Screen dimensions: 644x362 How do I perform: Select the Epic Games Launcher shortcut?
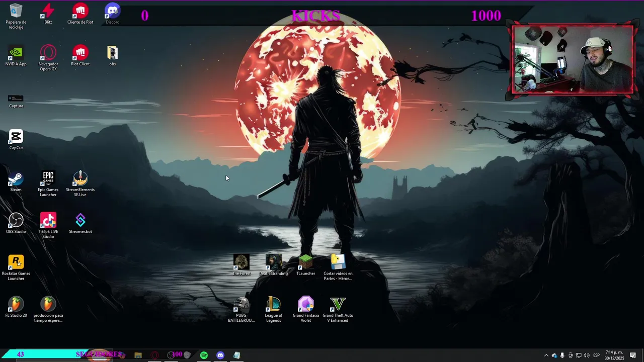[48, 184]
